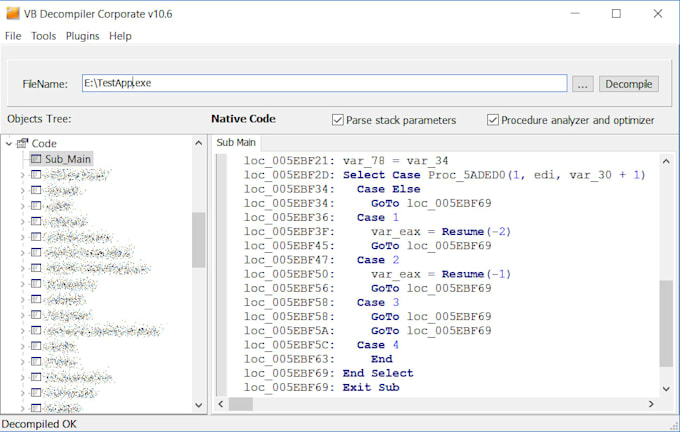The image size is (680, 432).
Task: Click the Code folder icon
Action: (x=22, y=143)
